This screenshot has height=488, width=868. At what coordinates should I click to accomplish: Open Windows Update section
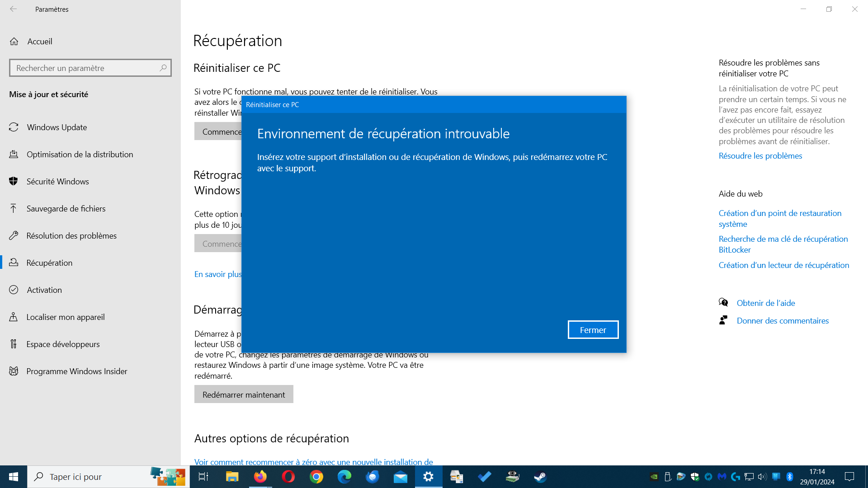[x=57, y=127]
